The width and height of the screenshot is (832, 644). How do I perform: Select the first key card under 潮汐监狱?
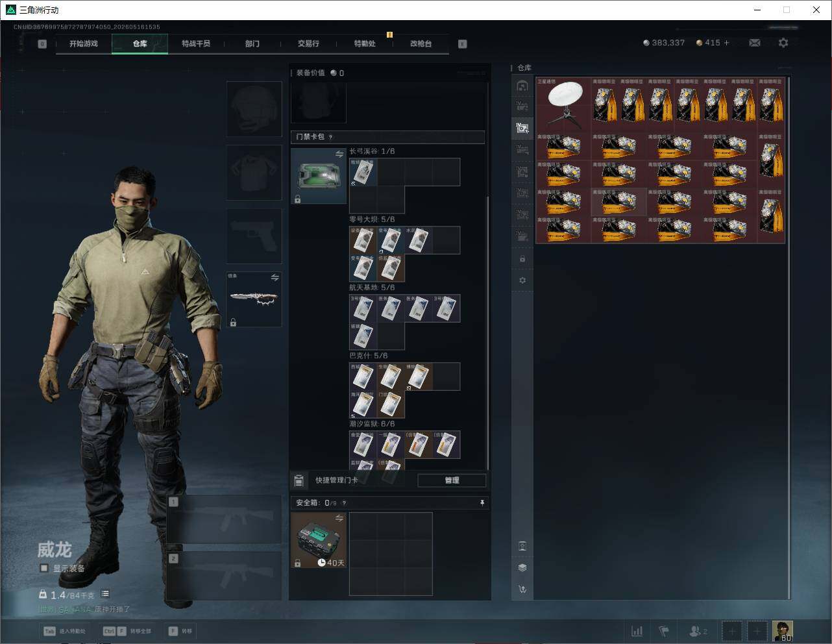[363, 445]
